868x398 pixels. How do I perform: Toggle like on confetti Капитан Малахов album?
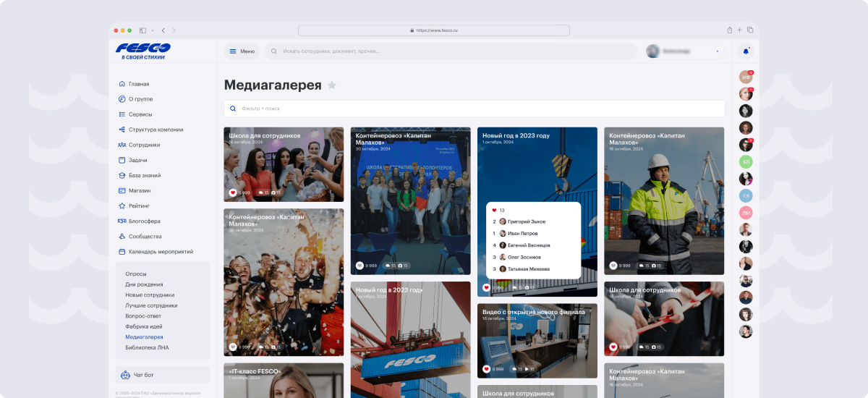pyautogui.click(x=233, y=347)
